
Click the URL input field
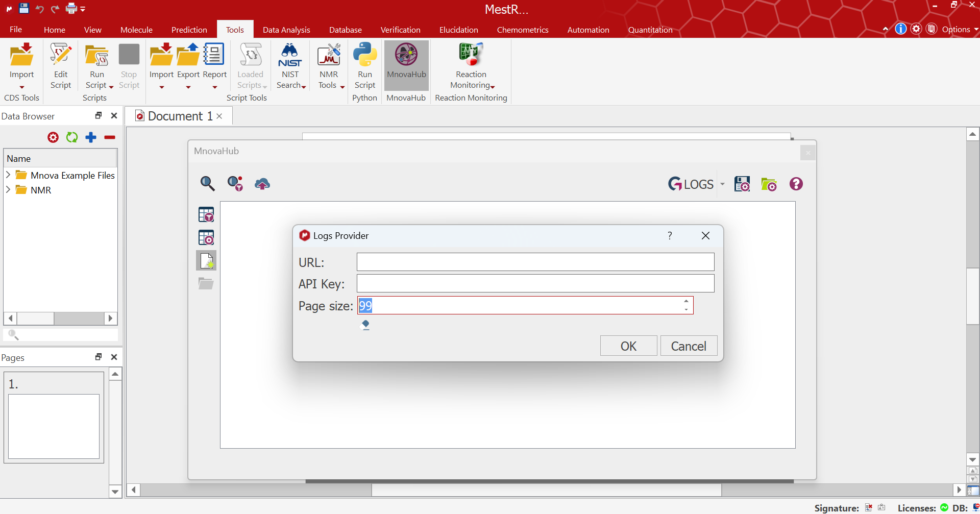(535, 262)
